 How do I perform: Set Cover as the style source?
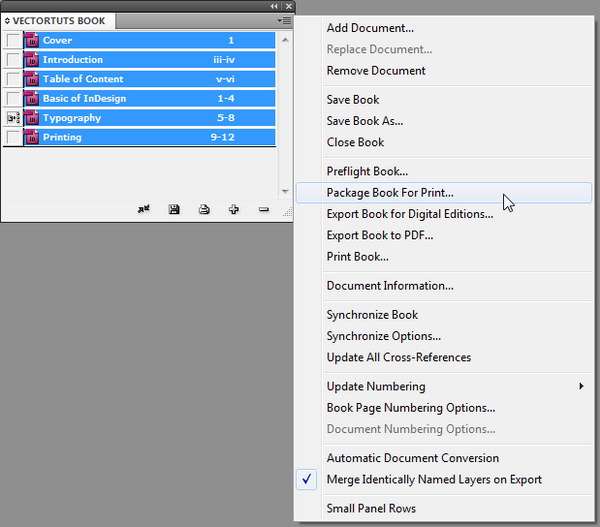point(13,40)
